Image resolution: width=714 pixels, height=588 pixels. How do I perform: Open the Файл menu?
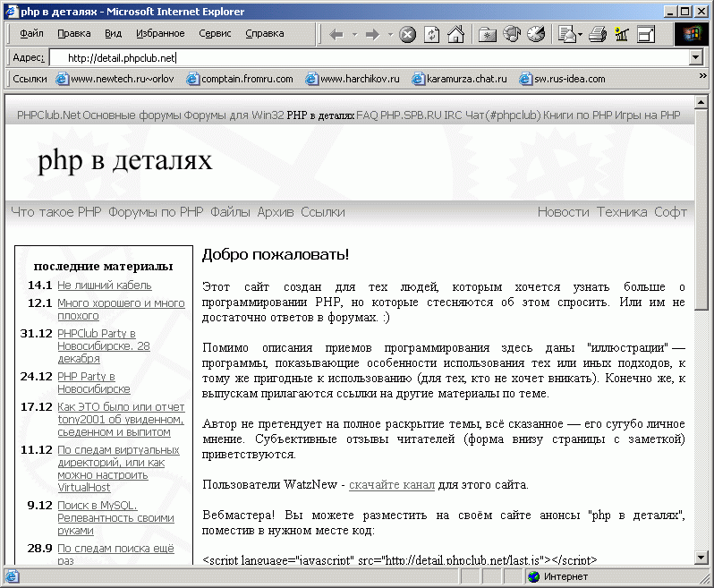(x=31, y=33)
